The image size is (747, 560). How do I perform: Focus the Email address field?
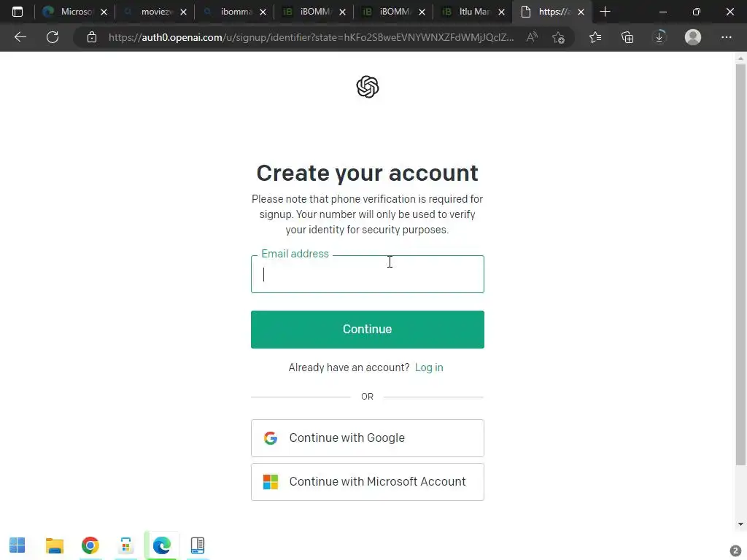368,274
